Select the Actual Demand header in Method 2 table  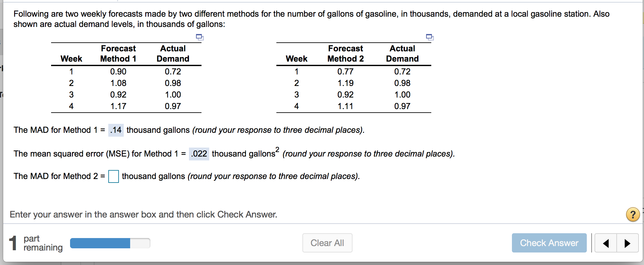click(402, 54)
